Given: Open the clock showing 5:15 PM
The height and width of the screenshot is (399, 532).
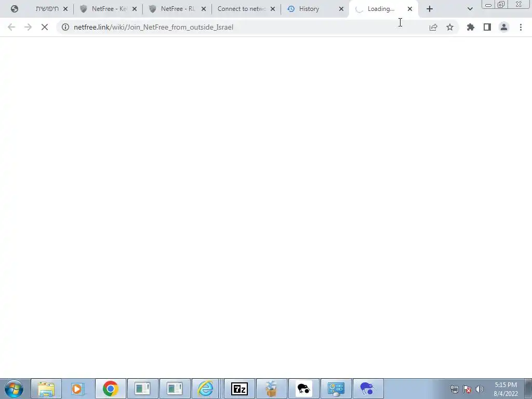Looking at the screenshot, I should 506,389.
